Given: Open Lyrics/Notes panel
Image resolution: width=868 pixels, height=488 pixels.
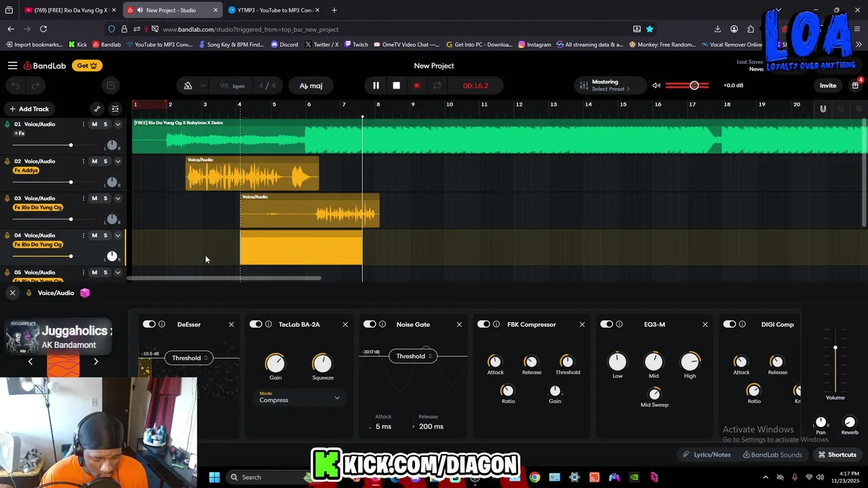Looking at the screenshot, I should point(706,455).
